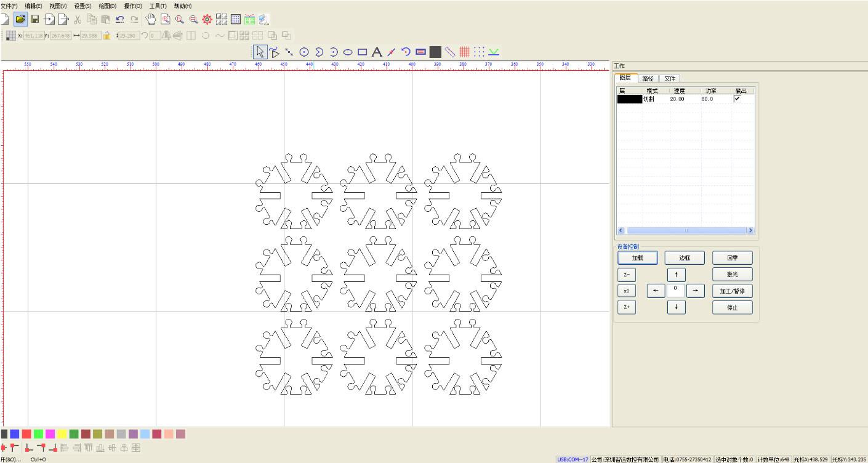Click the 停止 button
The width and height of the screenshot is (868, 463).
click(x=733, y=307)
